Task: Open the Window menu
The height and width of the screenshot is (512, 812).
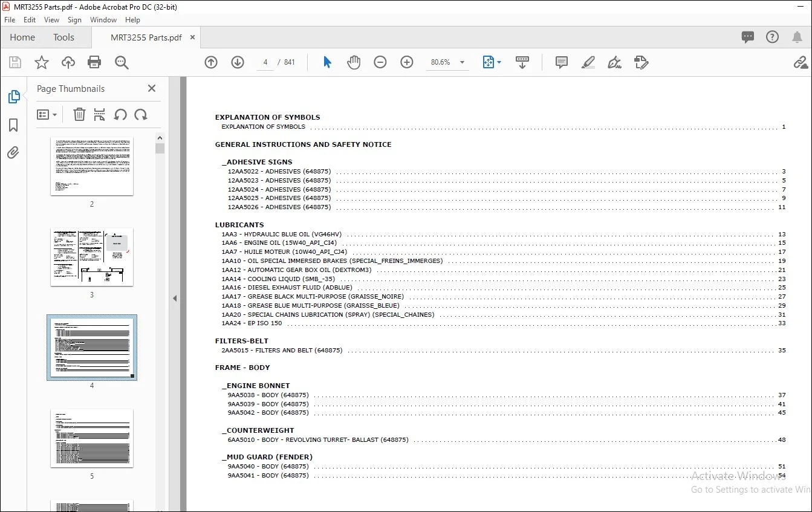Action: (103, 20)
